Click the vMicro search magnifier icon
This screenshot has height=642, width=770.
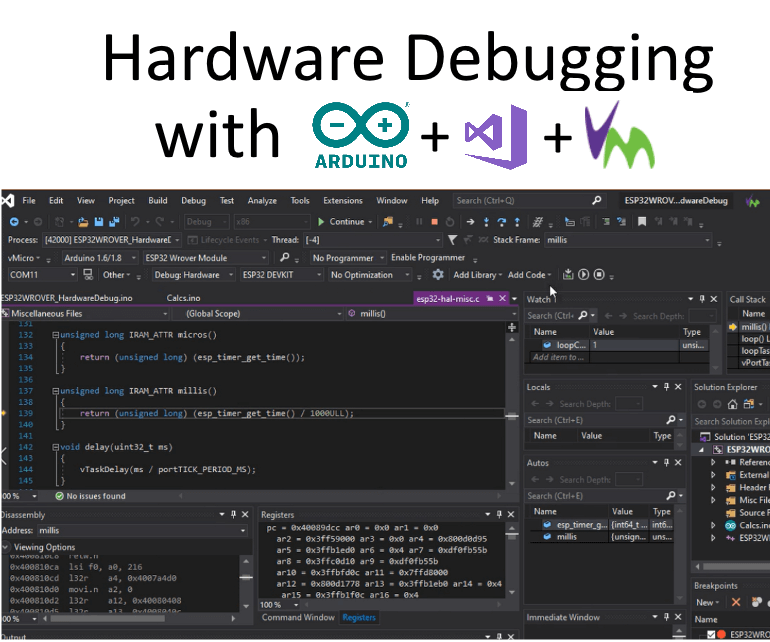click(x=284, y=257)
